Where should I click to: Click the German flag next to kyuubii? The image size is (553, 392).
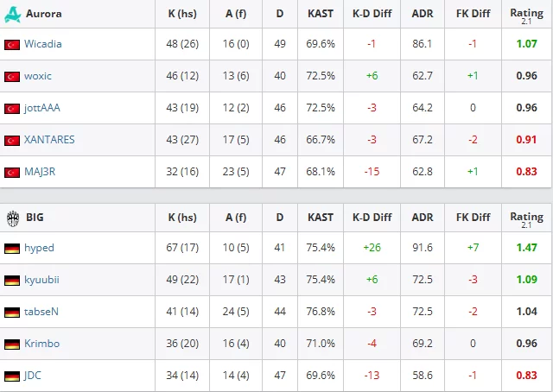point(12,281)
